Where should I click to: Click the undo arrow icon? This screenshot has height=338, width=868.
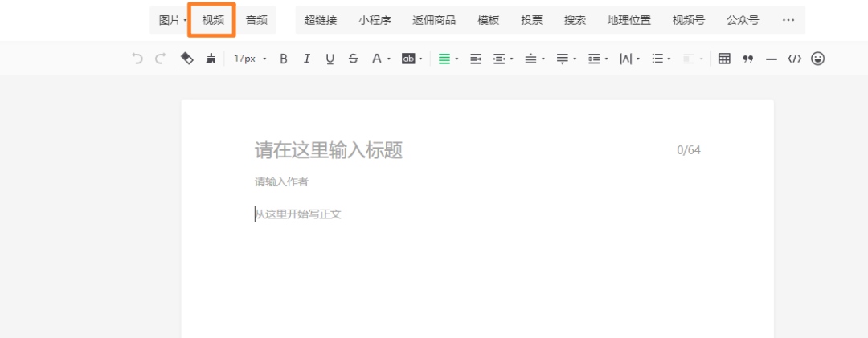(x=137, y=59)
